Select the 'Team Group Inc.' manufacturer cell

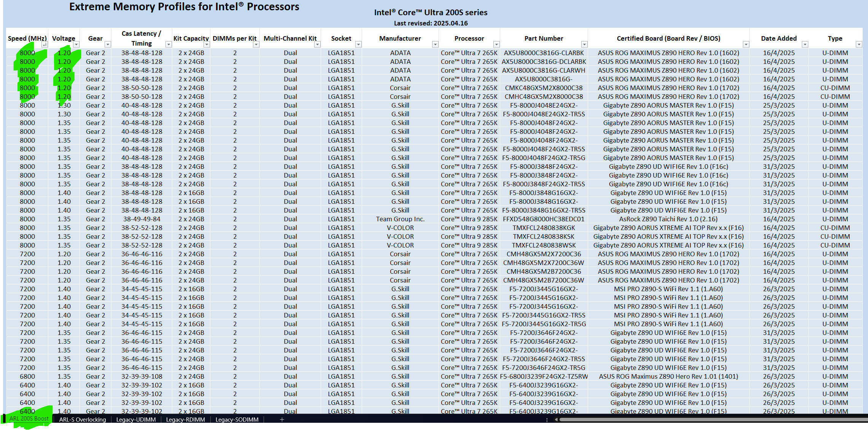click(400, 219)
